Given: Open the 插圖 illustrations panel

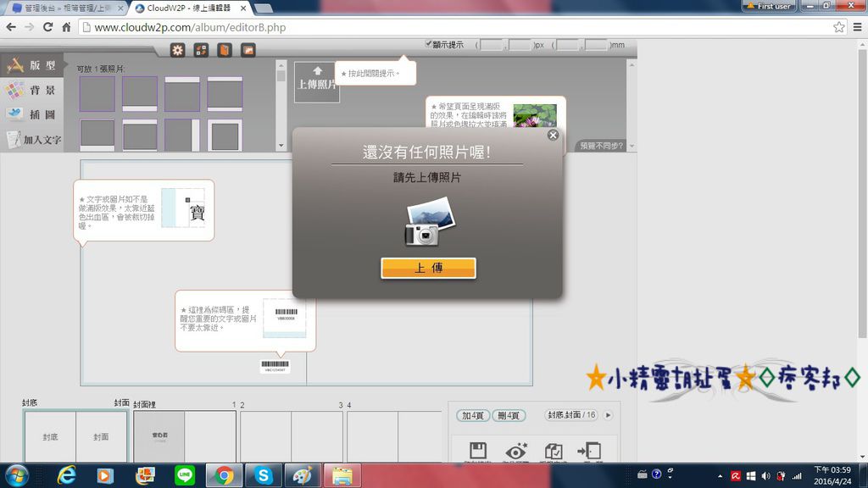Looking at the screenshot, I should (31, 114).
